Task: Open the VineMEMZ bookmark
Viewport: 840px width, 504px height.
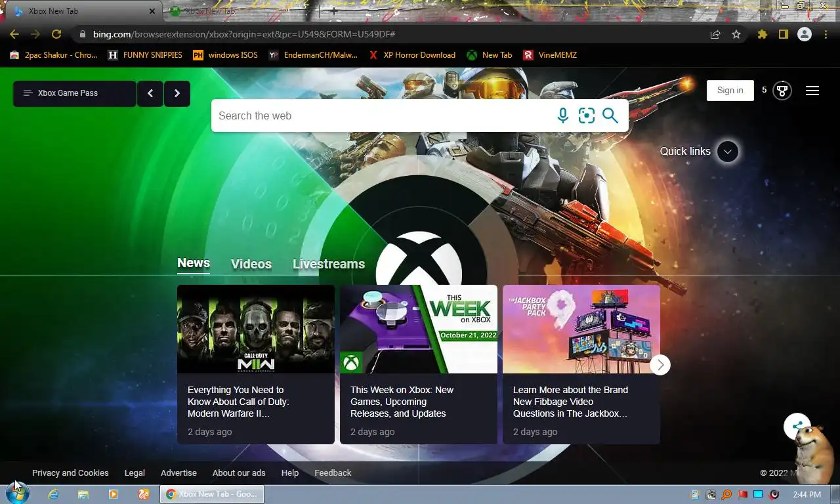Action: click(x=550, y=55)
